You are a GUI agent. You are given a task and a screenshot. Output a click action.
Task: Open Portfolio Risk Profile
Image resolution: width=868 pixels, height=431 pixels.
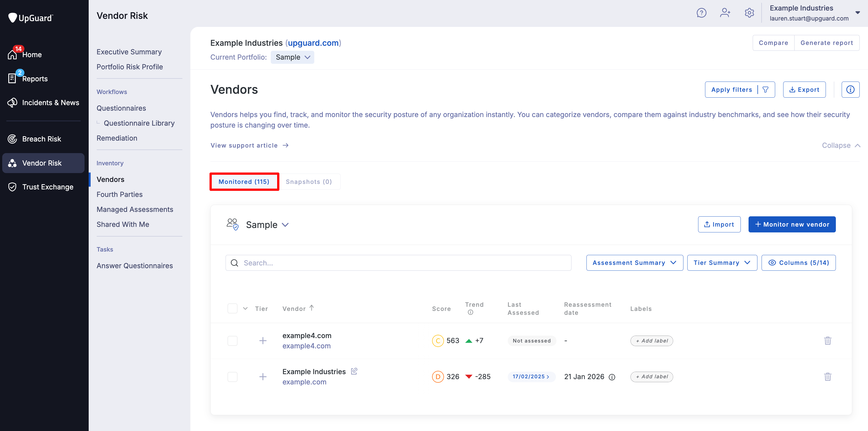click(x=129, y=67)
